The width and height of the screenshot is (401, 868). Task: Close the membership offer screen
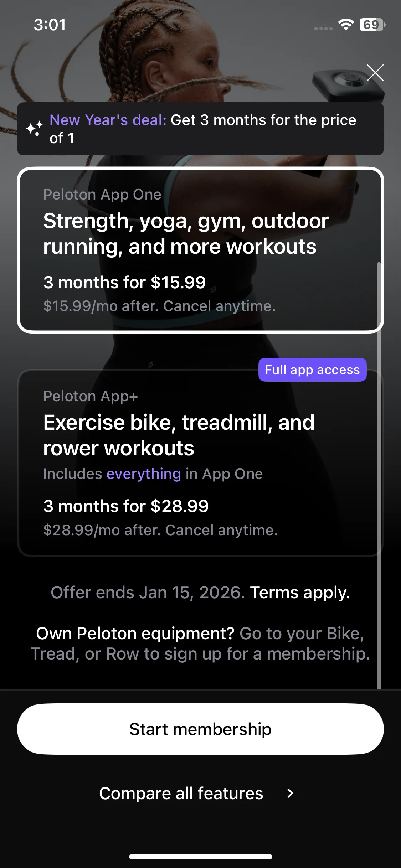pos(375,73)
